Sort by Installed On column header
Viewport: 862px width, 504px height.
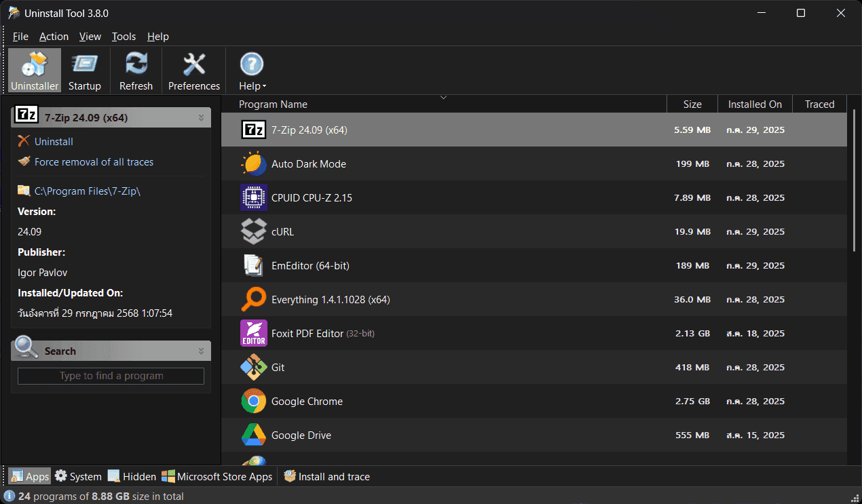755,104
